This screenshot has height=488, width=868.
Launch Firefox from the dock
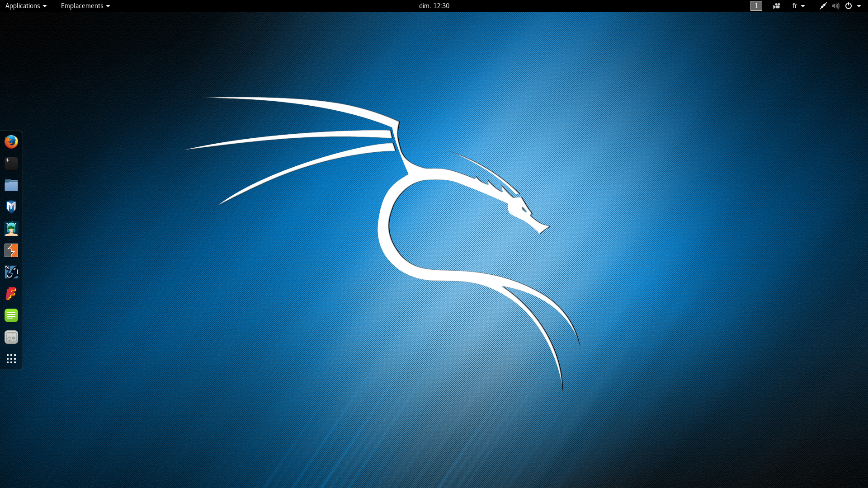point(11,142)
